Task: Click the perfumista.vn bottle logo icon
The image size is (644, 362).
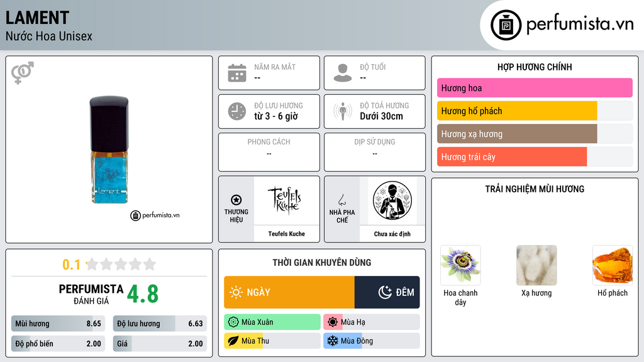Action: point(506,25)
